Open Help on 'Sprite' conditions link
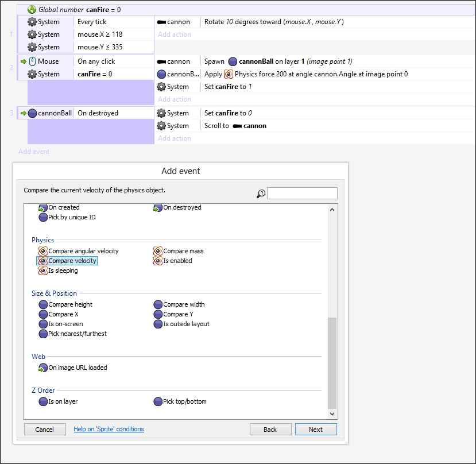 [109, 429]
